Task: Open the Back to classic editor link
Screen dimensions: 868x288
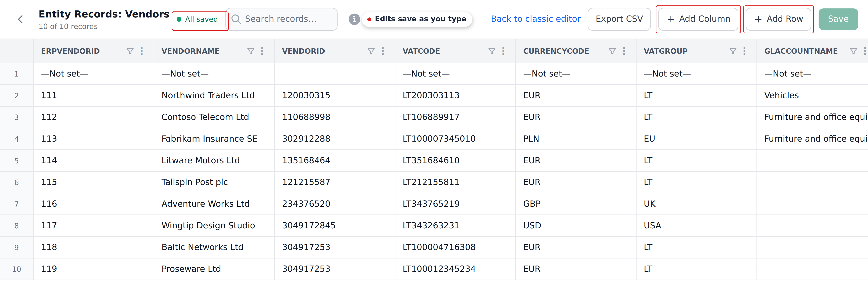Action: 535,19
